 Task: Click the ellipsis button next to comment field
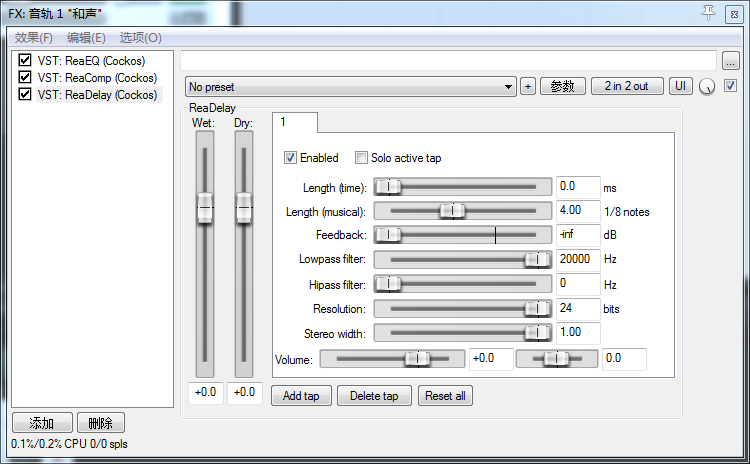[x=731, y=60]
